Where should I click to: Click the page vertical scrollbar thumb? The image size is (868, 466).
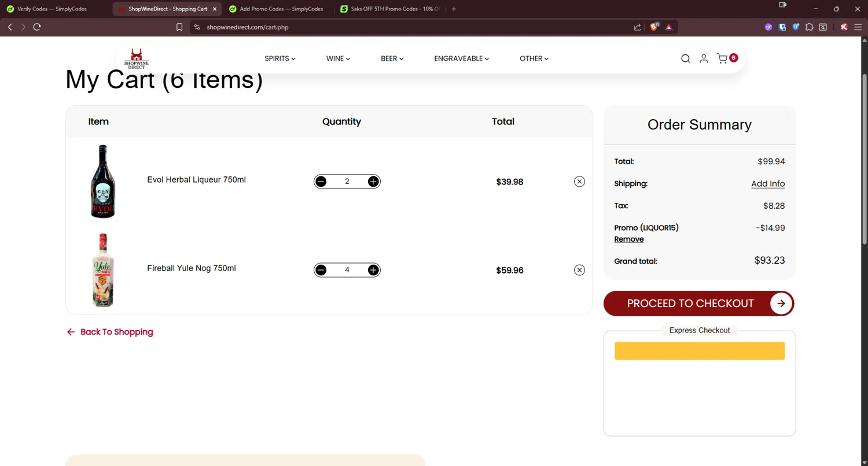pos(865,159)
